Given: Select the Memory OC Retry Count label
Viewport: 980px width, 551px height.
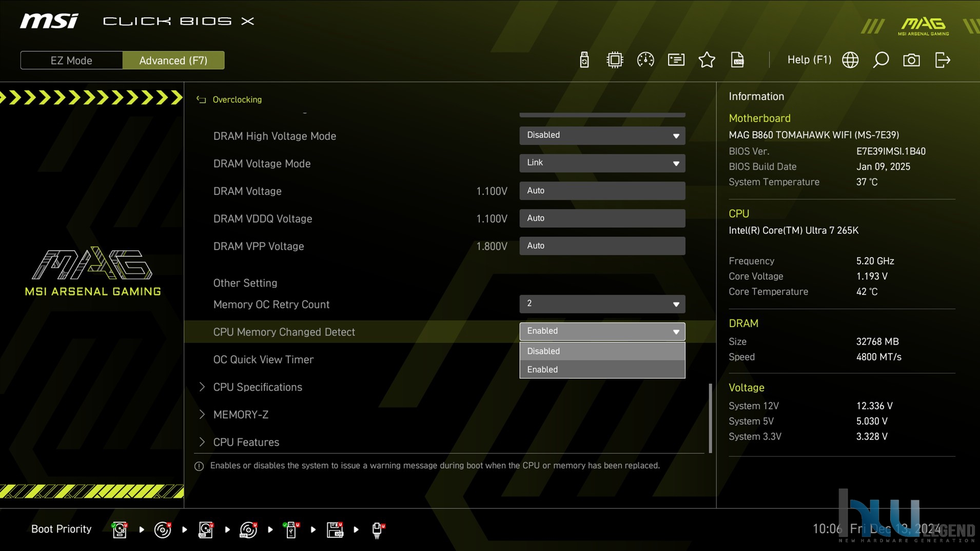Looking at the screenshot, I should pos(271,304).
